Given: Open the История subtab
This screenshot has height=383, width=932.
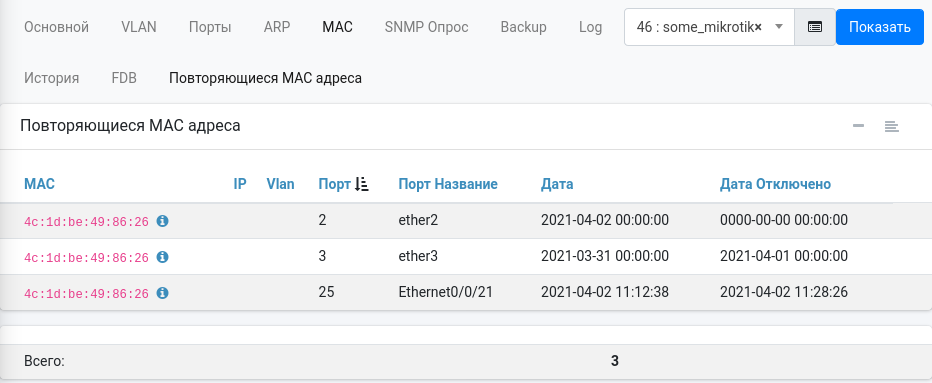Looking at the screenshot, I should (x=52, y=79).
